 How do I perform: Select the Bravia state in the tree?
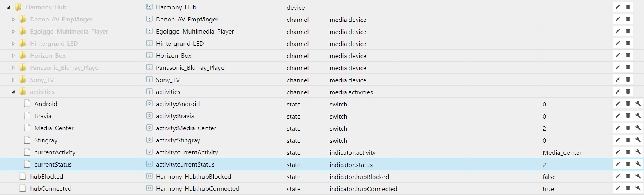tap(43, 116)
